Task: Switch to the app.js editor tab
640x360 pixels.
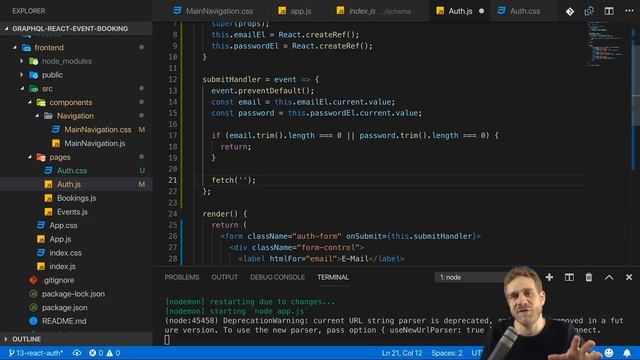Action: tap(295, 11)
